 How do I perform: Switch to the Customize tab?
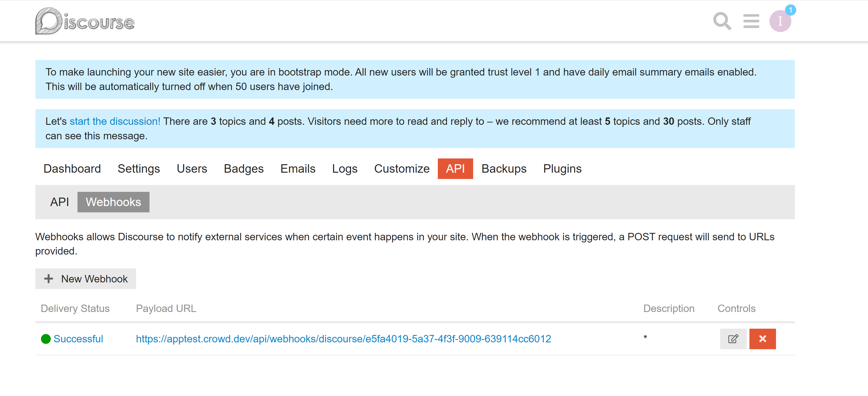pyautogui.click(x=402, y=169)
